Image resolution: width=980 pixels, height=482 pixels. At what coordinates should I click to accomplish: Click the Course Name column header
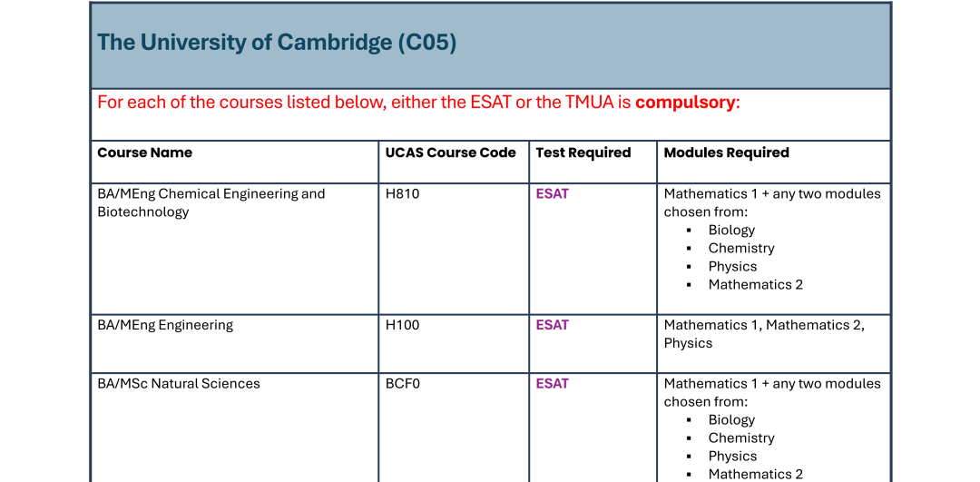pyautogui.click(x=145, y=152)
